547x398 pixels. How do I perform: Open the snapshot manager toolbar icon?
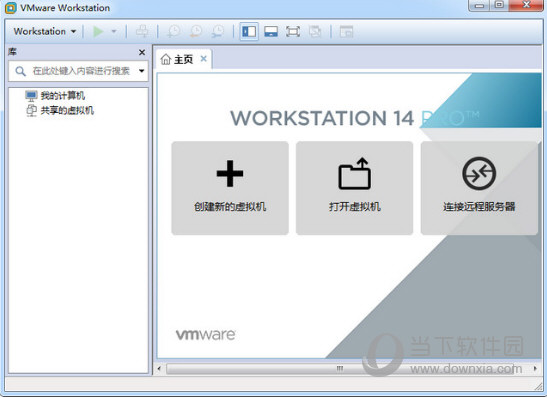tap(218, 31)
